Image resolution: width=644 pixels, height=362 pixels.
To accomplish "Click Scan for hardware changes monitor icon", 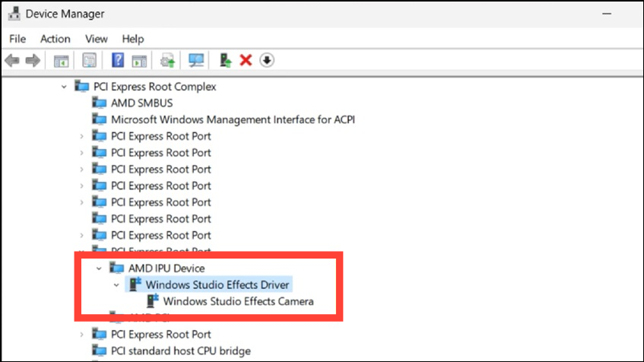I will click(196, 60).
